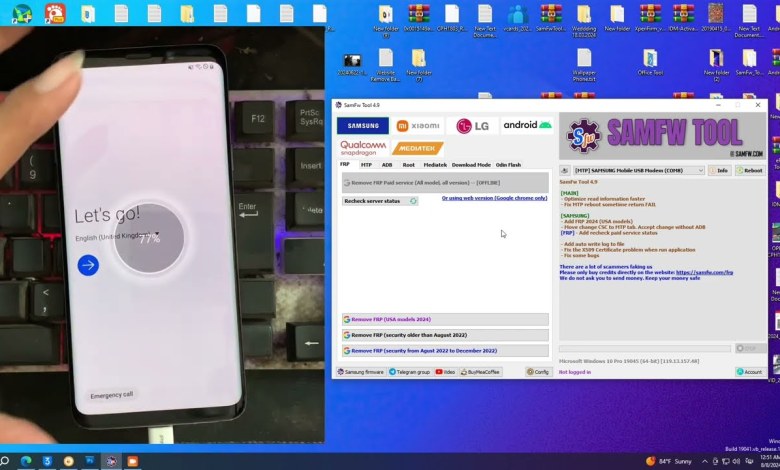Viewport: 780px width, 470px height.
Task: Click Remove FRP security older than August 2022
Action: [x=445, y=335]
